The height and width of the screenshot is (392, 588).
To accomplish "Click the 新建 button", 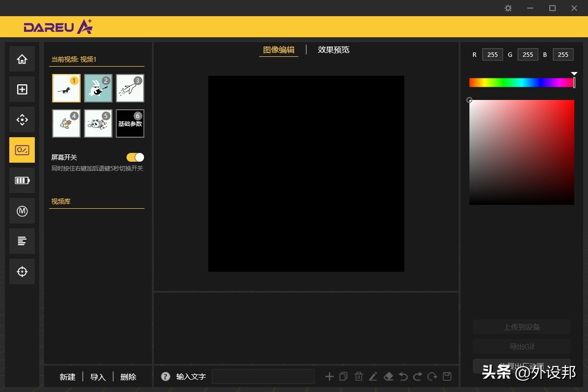I will click(68, 377).
